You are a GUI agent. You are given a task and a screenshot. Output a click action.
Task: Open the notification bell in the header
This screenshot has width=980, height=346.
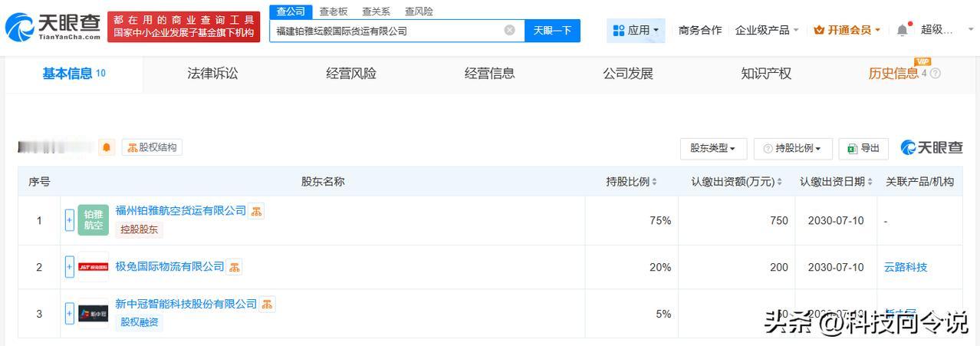tap(902, 30)
